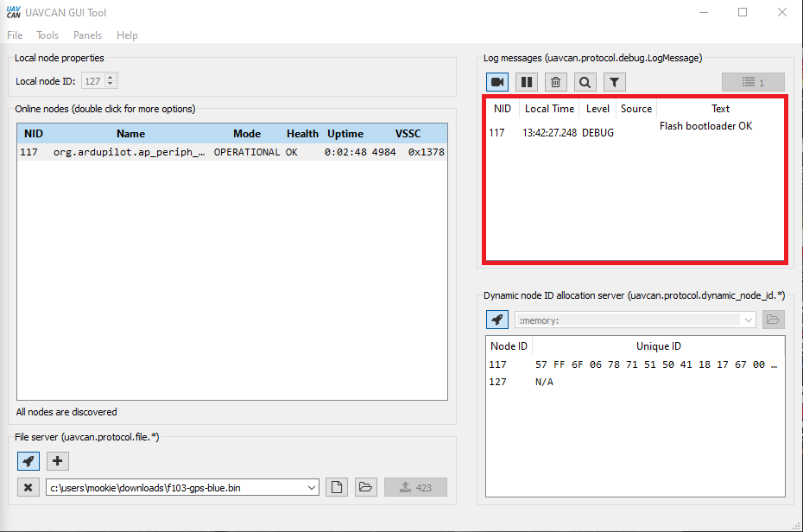The image size is (803, 532).
Task: Browse allocation table database with folder icon
Action: [x=773, y=319]
